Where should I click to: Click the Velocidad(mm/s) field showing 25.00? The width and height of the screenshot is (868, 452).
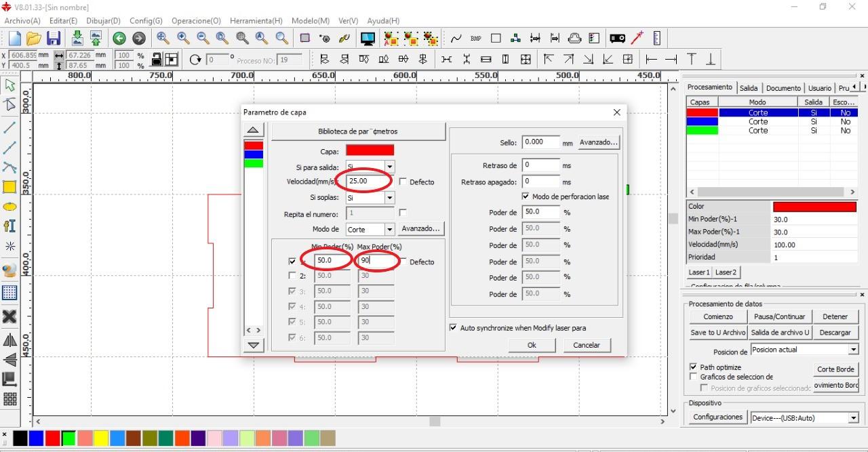point(370,182)
